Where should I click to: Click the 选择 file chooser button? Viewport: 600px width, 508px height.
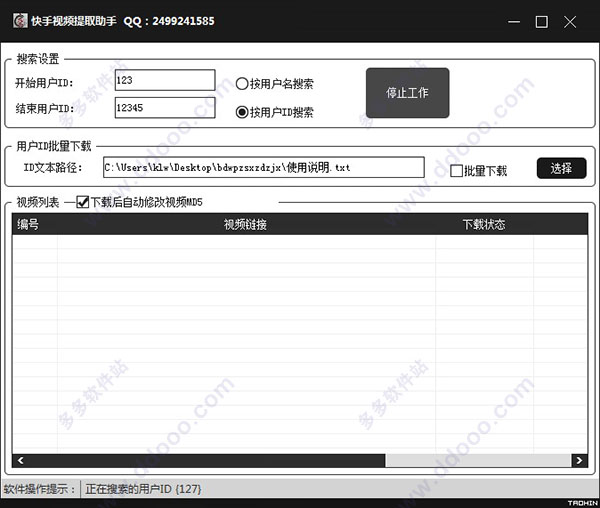pyautogui.click(x=561, y=168)
